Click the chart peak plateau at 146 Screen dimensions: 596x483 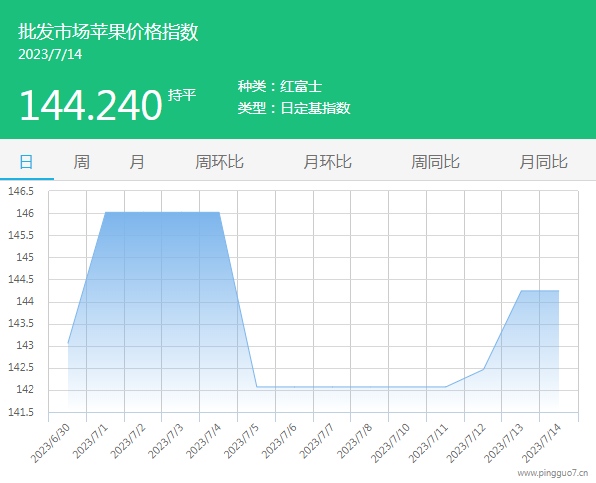click(162, 212)
